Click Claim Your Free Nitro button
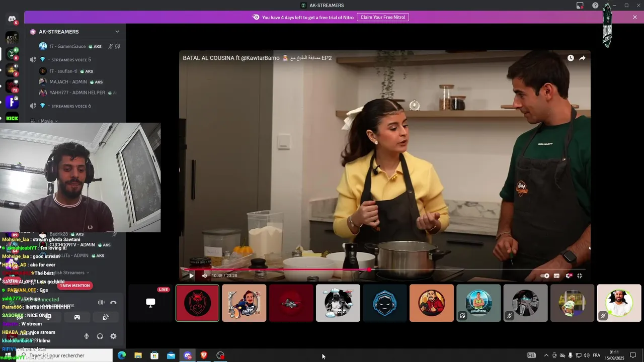 tap(383, 17)
